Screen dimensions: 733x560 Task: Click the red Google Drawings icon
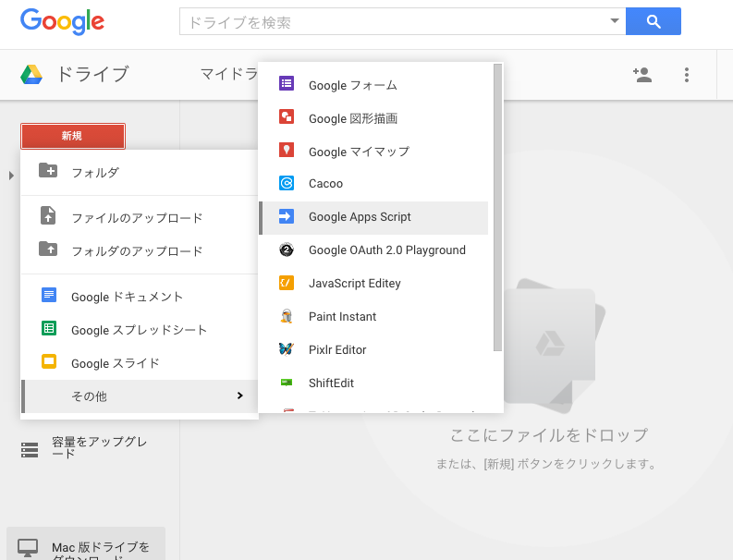pos(287,116)
